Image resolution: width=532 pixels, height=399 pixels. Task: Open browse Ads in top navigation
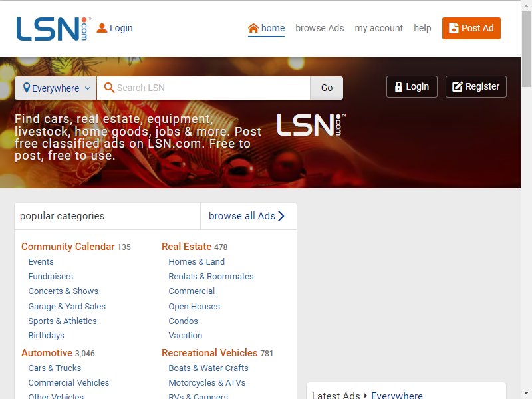[320, 28]
